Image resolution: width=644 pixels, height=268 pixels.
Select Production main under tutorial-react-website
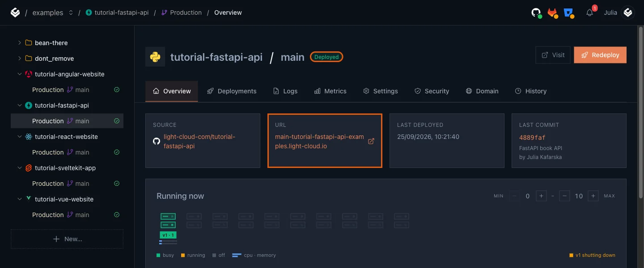[x=67, y=152]
